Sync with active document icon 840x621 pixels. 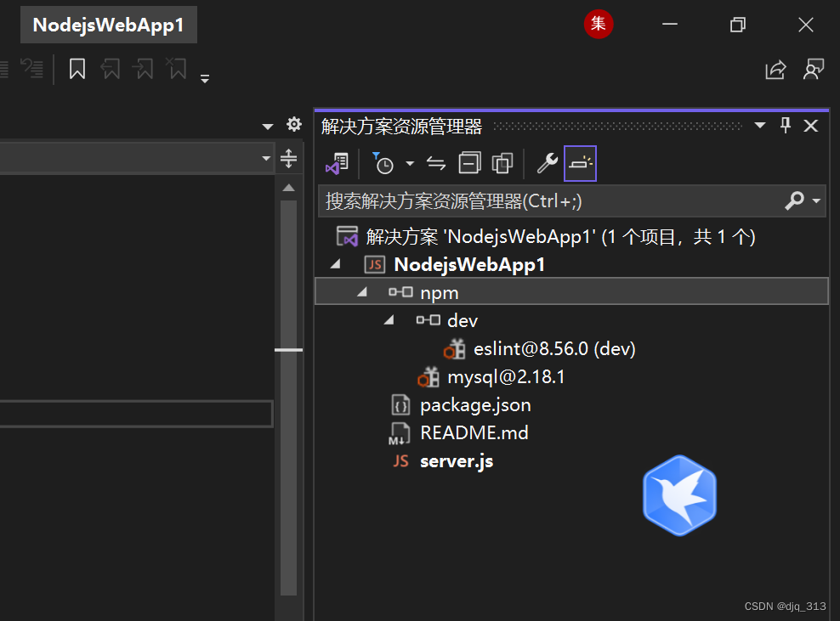pyautogui.click(x=436, y=163)
